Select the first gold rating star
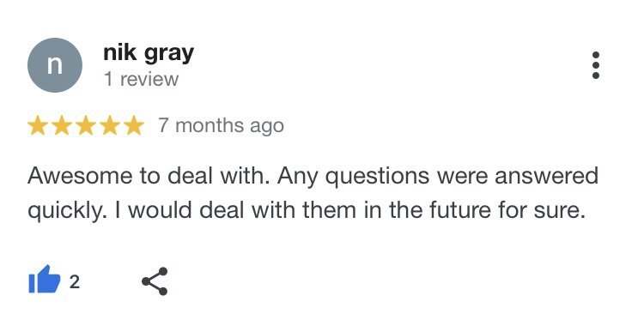 pyautogui.click(x=38, y=125)
